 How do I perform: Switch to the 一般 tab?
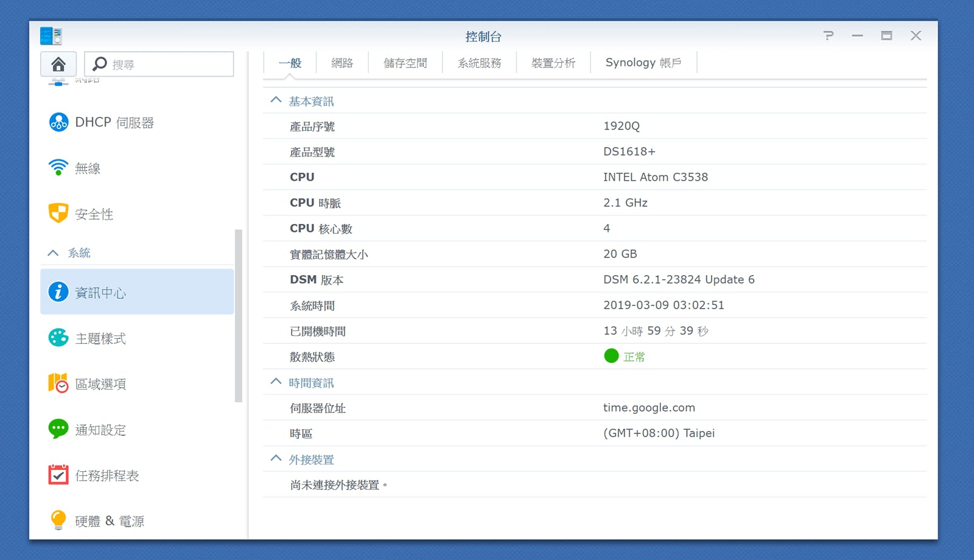click(290, 63)
